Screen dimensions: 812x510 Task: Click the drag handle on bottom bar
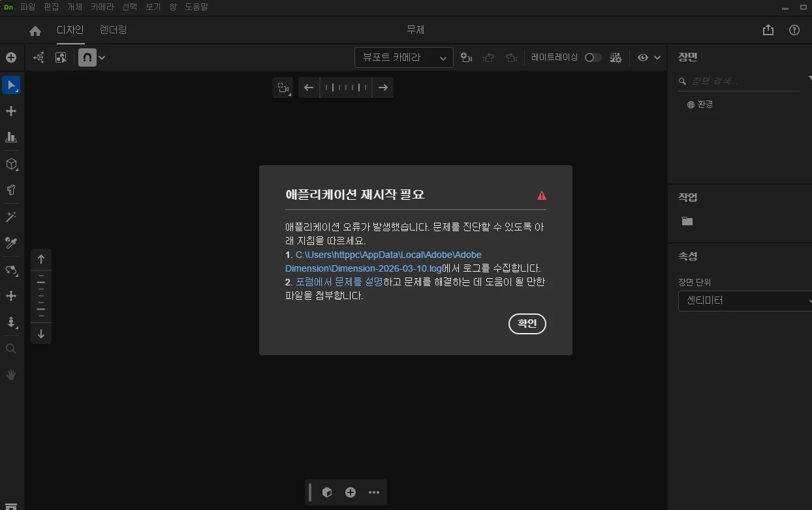pyautogui.click(x=310, y=492)
